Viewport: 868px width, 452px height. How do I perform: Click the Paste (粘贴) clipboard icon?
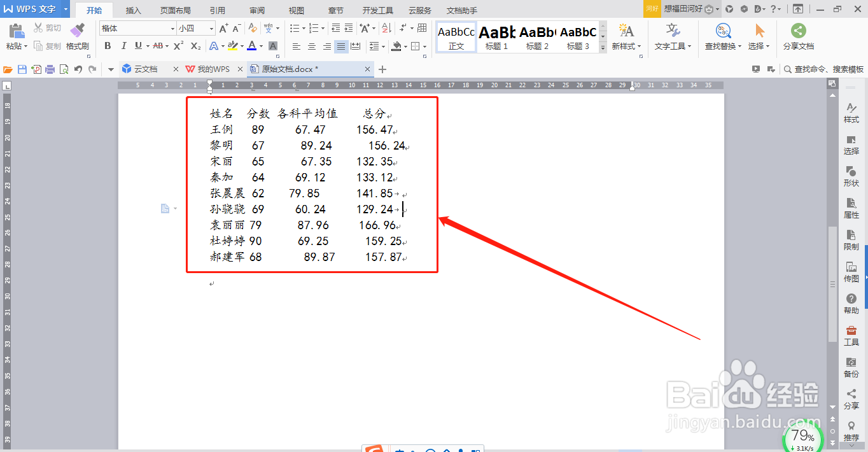click(x=17, y=31)
